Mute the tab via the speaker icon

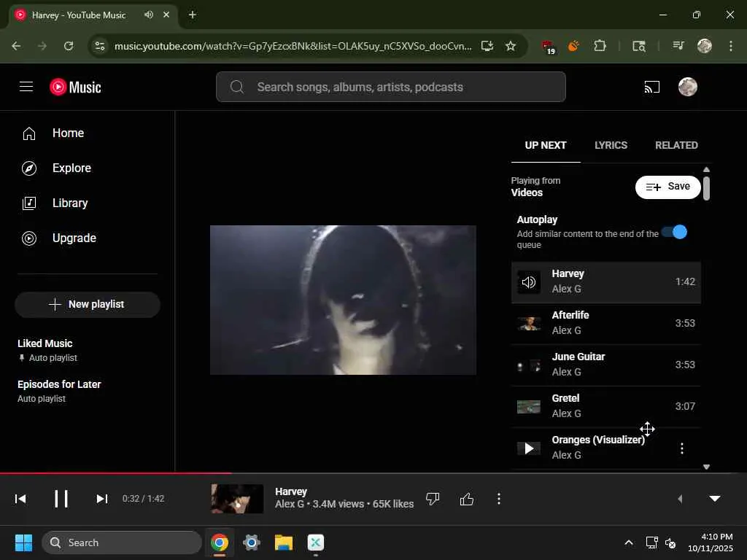[149, 15]
